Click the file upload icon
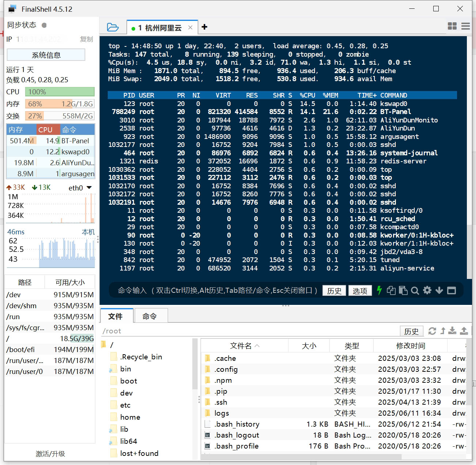 pyautogui.click(x=464, y=331)
